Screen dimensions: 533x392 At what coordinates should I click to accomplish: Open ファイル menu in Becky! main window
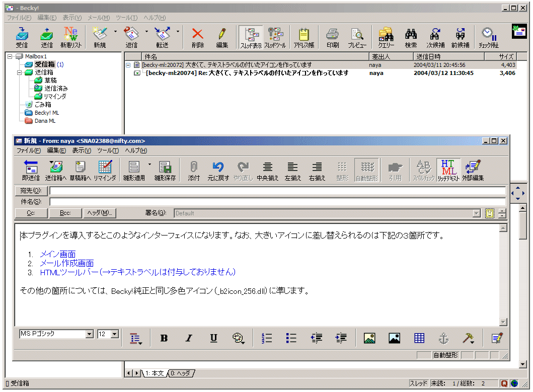point(19,18)
